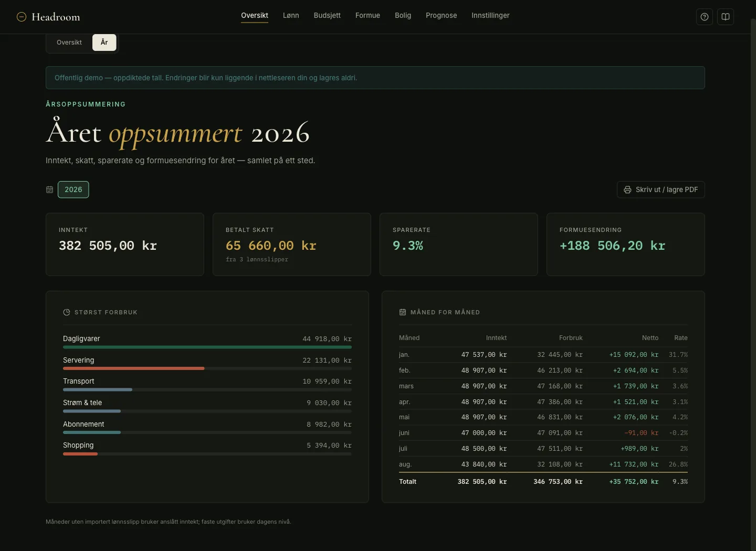Click Skriv ut / lagre PDF button
The height and width of the screenshot is (551, 756).
(x=661, y=189)
